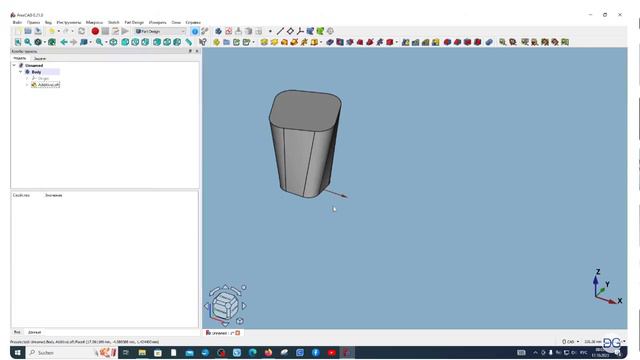Click the Pocket tool icon
The height and width of the screenshot is (360, 640).
point(330,42)
